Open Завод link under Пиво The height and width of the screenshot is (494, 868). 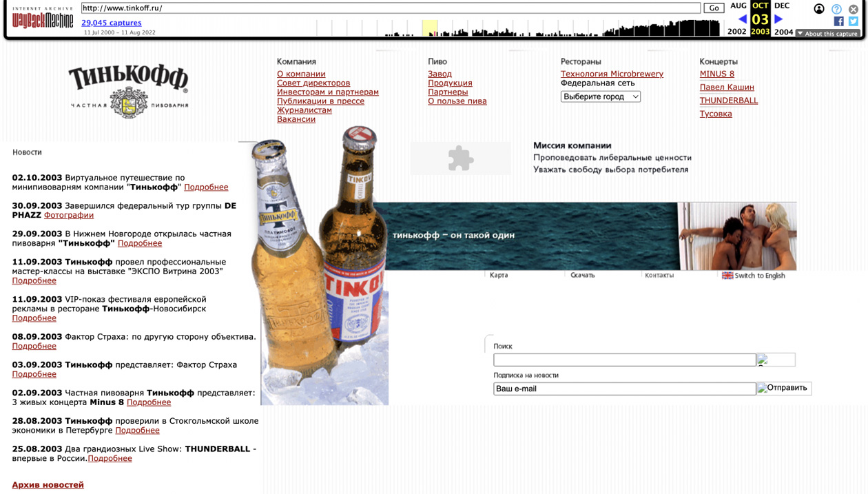pos(440,74)
